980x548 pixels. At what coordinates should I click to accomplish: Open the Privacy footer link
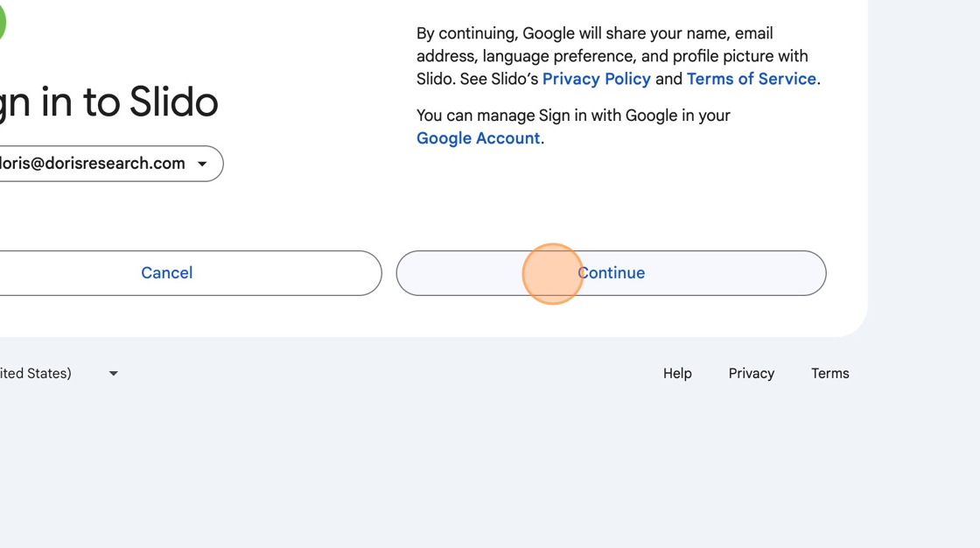pyautogui.click(x=751, y=374)
